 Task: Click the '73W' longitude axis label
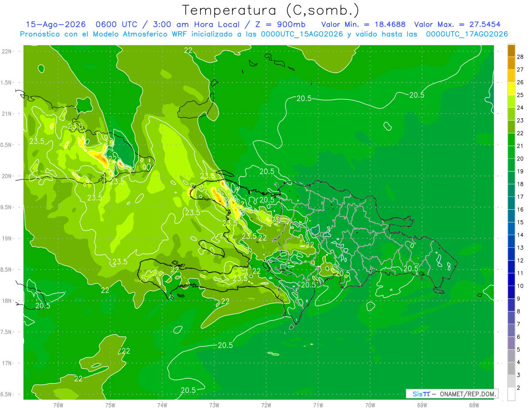214,405
